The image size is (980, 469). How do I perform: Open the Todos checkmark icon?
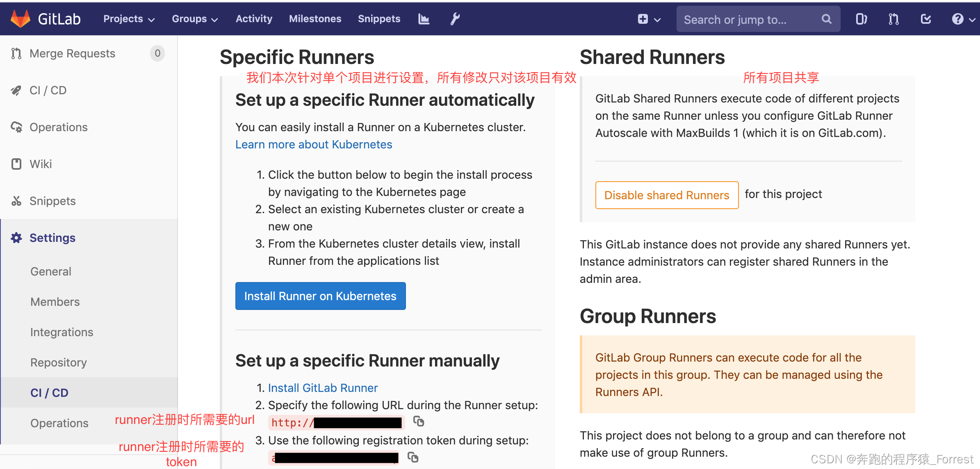(925, 18)
